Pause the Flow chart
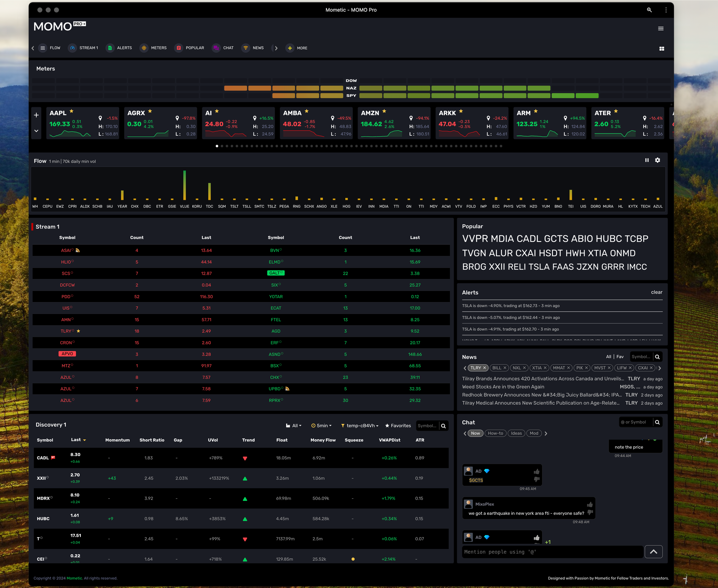 coord(647,160)
